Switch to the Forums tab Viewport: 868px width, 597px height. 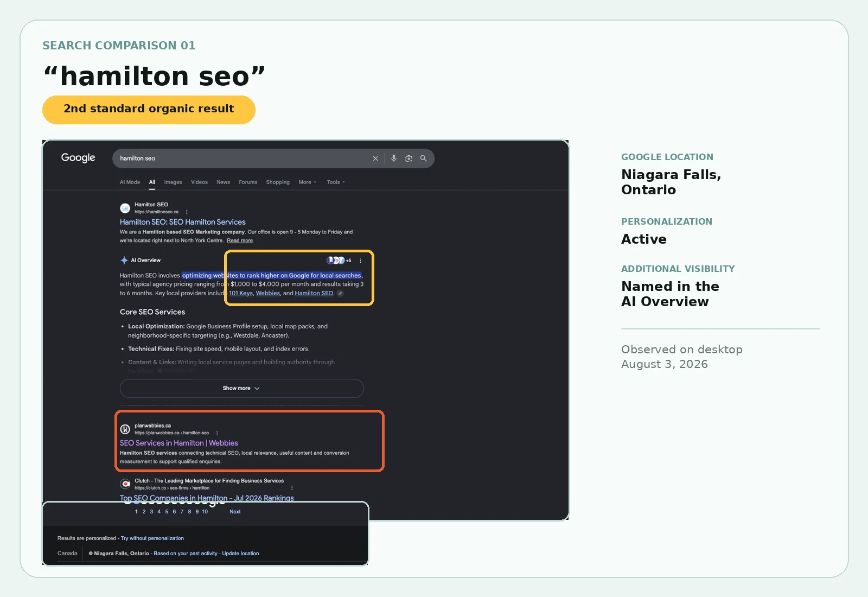click(x=248, y=182)
